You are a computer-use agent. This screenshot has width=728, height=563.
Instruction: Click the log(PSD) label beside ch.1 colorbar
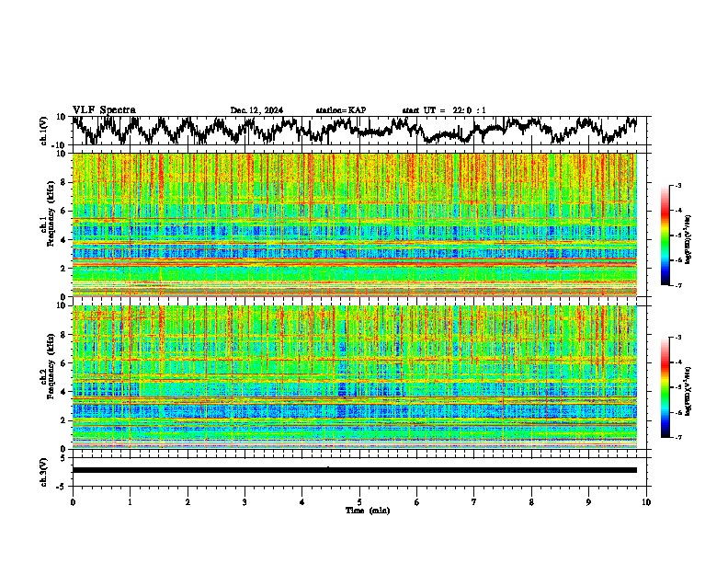point(688,240)
